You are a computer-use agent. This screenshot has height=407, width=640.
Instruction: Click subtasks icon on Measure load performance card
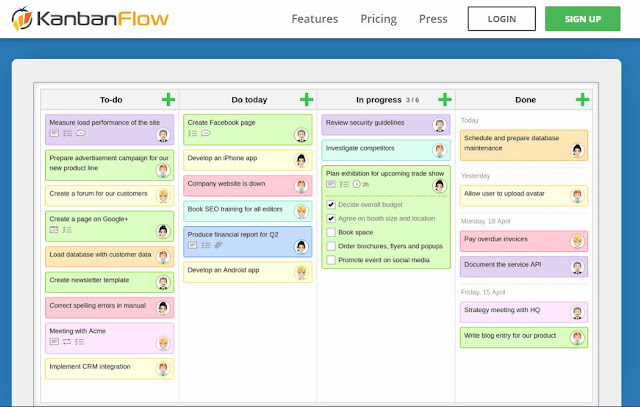click(x=68, y=133)
